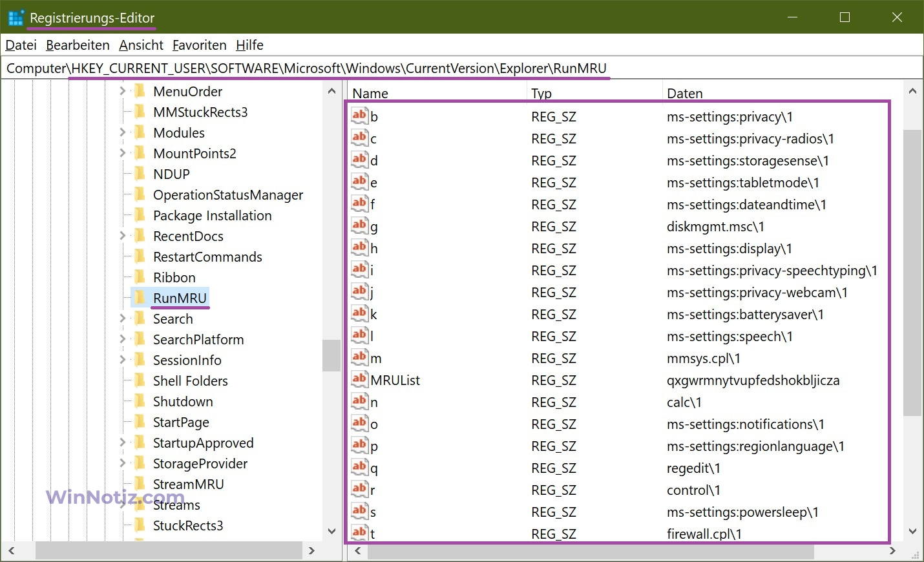Image resolution: width=924 pixels, height=562 pixels.
Task: Select the MRUList data string qxgwrmnytvupfedshokbljicza
Action: (x=753, y=380)
